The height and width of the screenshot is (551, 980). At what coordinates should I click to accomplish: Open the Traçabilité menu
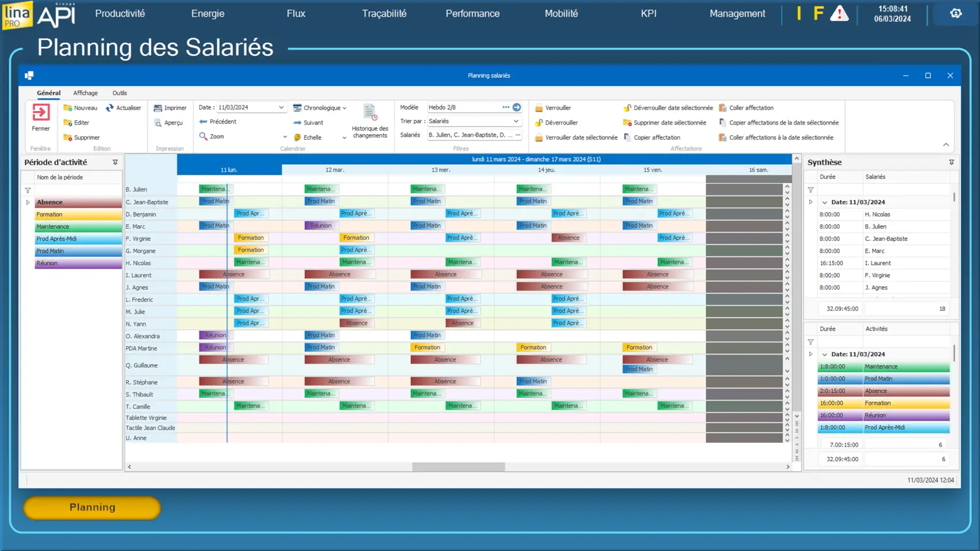coord(384,14)
